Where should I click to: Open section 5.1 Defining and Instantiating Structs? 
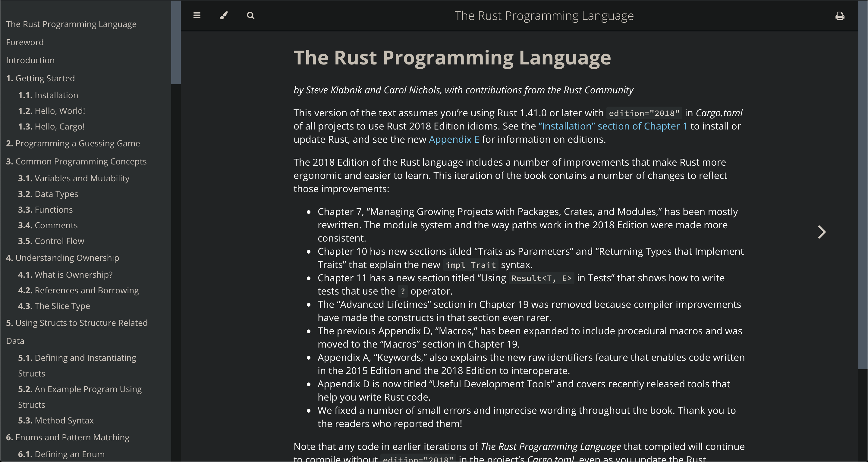point(77,365)
